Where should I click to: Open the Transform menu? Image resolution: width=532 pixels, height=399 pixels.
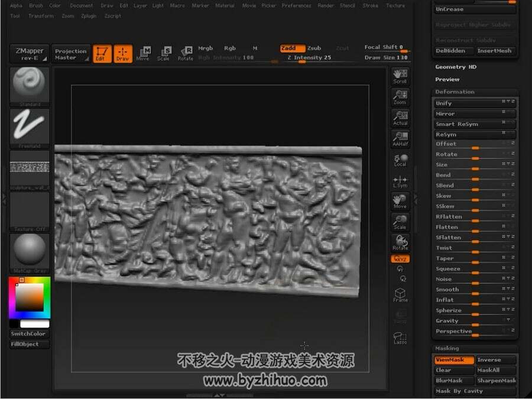click(x=41, y=16)
